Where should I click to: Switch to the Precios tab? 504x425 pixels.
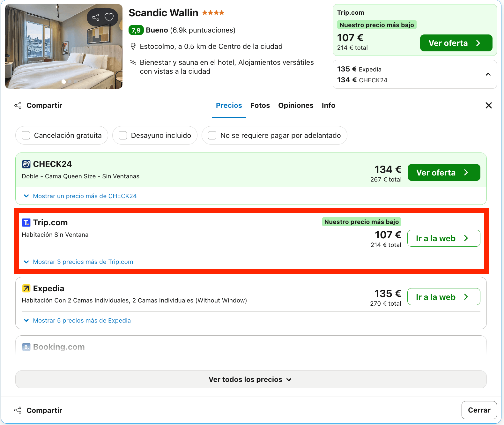tap(229, 105)
